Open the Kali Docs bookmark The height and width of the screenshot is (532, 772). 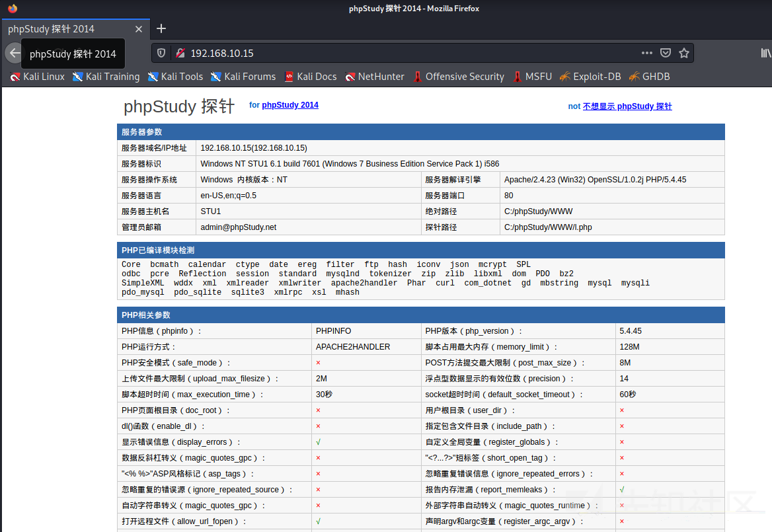coord(311,77)
